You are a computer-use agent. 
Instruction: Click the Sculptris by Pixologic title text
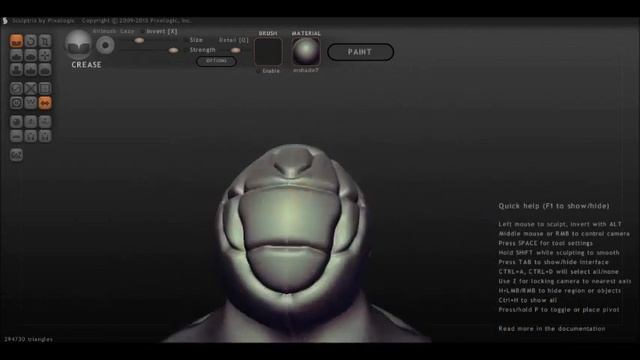point(43,20)
